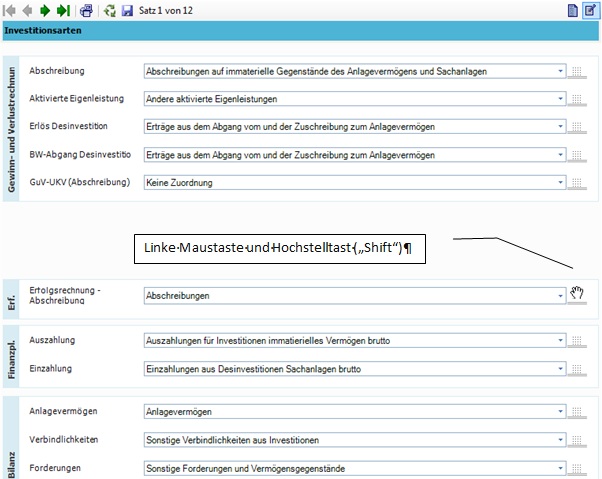Image resolution: width=602 pixels, height=479 pixels.
Task: Click the 'Finanzpl.' section label
Action: point(11,360)
